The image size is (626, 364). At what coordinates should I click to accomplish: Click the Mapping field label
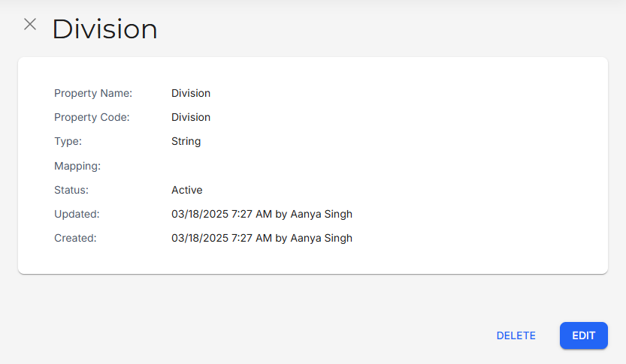pyautogui.click(x=77, y=166)
